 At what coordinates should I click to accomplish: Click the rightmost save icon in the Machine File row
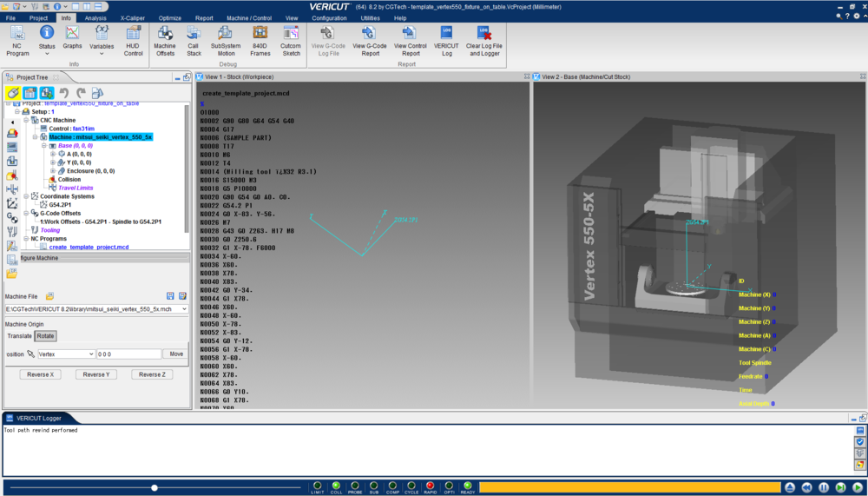tap(182, 296)
